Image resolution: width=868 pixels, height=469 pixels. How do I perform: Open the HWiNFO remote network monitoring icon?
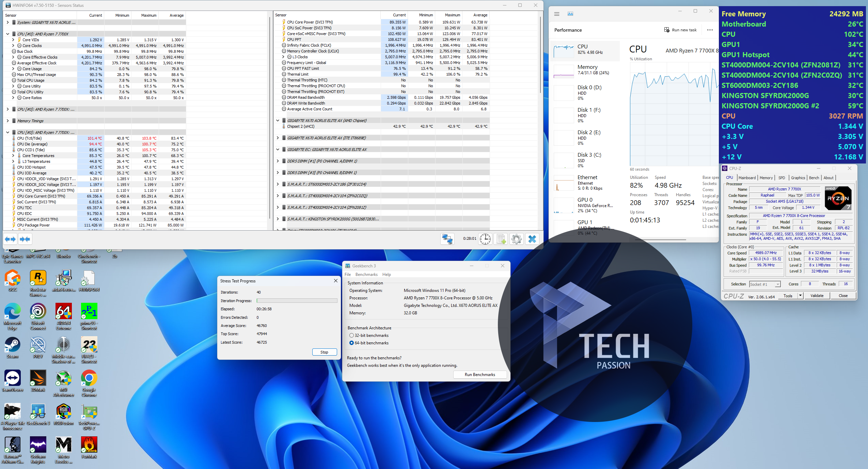pyautogui.click(x=447, y=239)
